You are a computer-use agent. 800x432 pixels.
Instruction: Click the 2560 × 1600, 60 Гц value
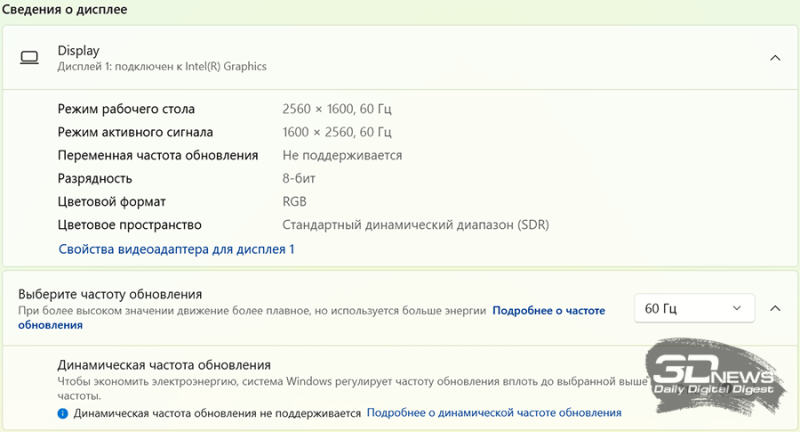[x=337, y=109]
